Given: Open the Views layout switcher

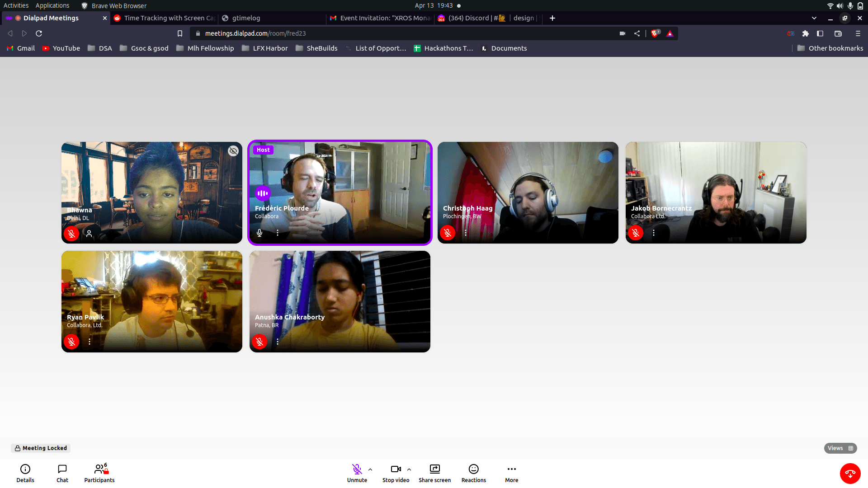Looking at the screenshot, I should click(x=840, y=448).
